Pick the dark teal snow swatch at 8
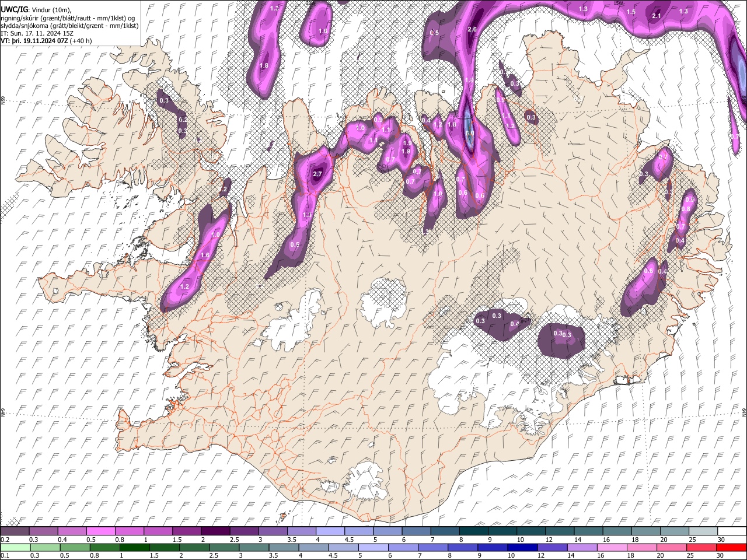The image size is (747, 560). point(473,531)
